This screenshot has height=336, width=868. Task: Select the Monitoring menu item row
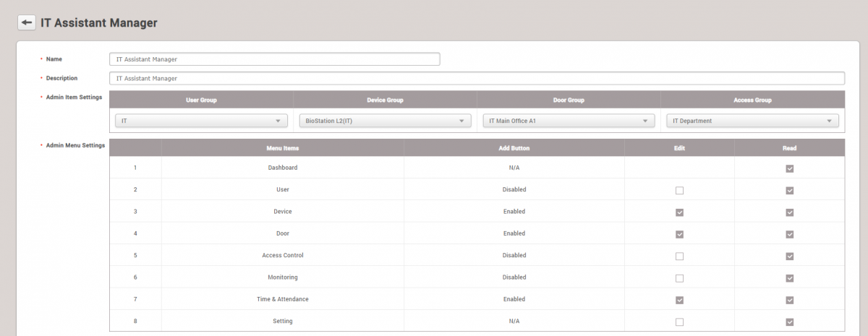[282, 277]
